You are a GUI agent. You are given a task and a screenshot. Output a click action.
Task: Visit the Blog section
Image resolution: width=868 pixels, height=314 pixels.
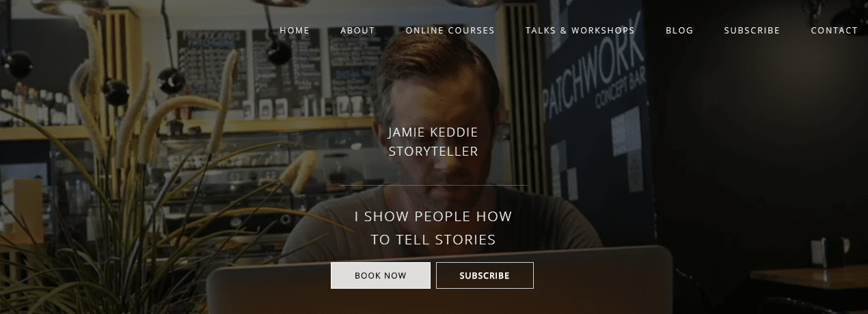[679, 31]
